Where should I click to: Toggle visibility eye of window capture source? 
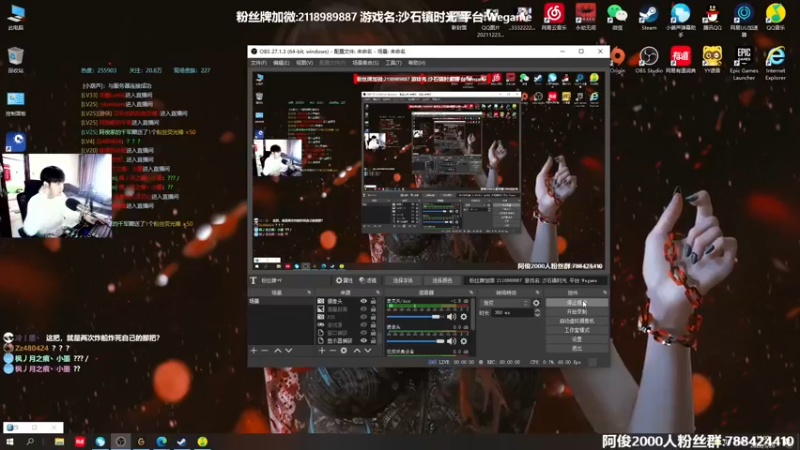pyautogui.click(x=363, y=333)
